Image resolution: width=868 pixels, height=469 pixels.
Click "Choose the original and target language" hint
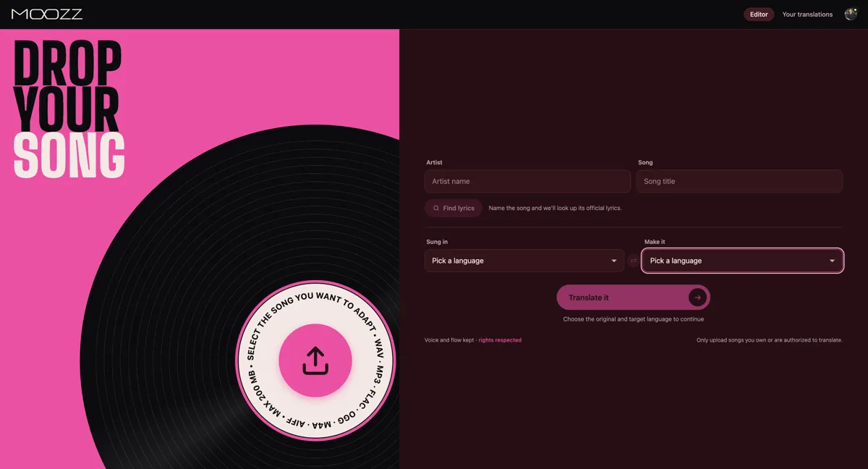click(634, 319)
